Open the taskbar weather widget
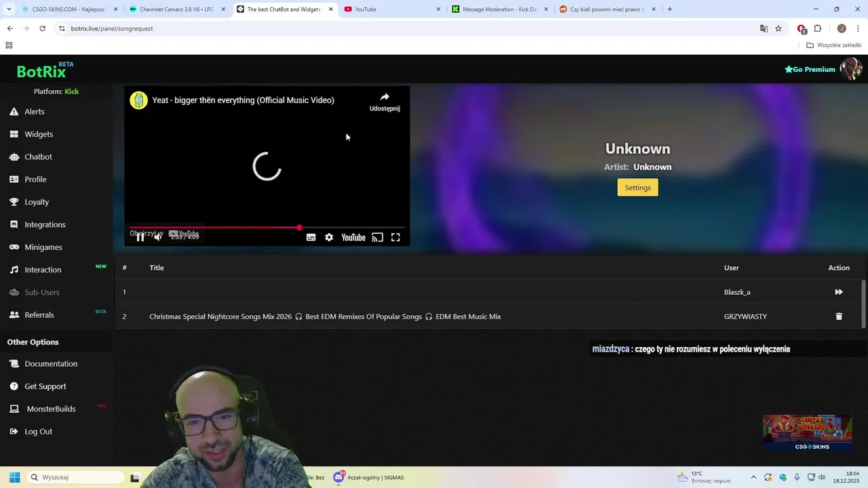Image resolution: width=868 pixels, height=488 pixels. (x=704, y=477)
